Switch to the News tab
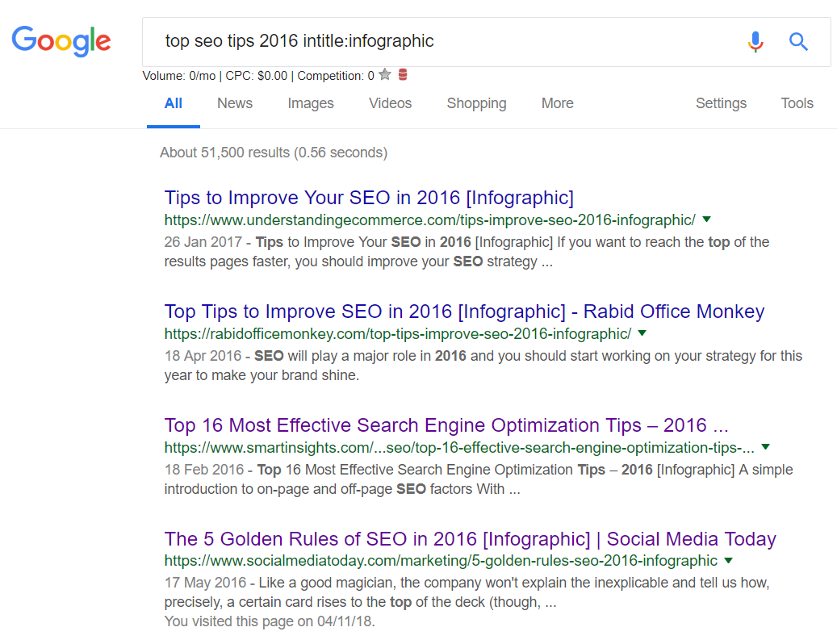This screenshot has width=837, height=644. click(235, 103)
